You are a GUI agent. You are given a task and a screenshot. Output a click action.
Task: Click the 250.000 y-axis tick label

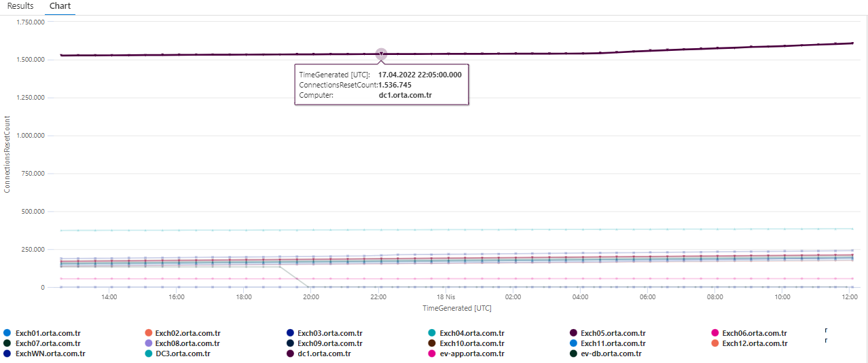pyautogui.click(x=33, y=250)
